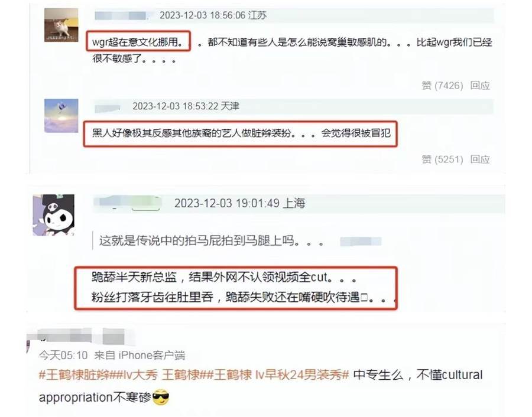This screenshot has width=532, height=417.
Task: Click the blurred Weibo poster name above 今天05:10
Action: pos(81,335)
